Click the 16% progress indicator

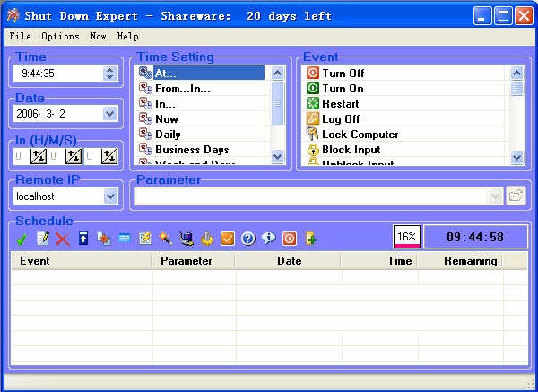click(x=406, y=237)
